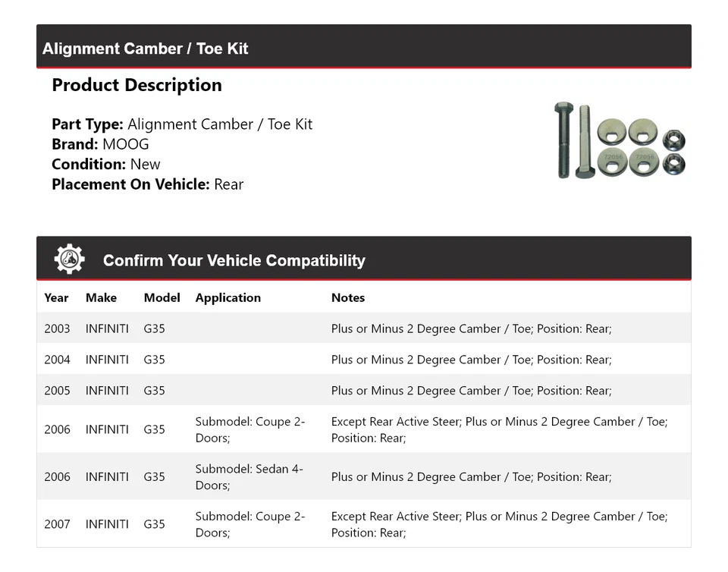This screenshot has height=572, width=728.
Task: Click Placement On Vehicle: Rear text
Action: [x=147, y=184]
